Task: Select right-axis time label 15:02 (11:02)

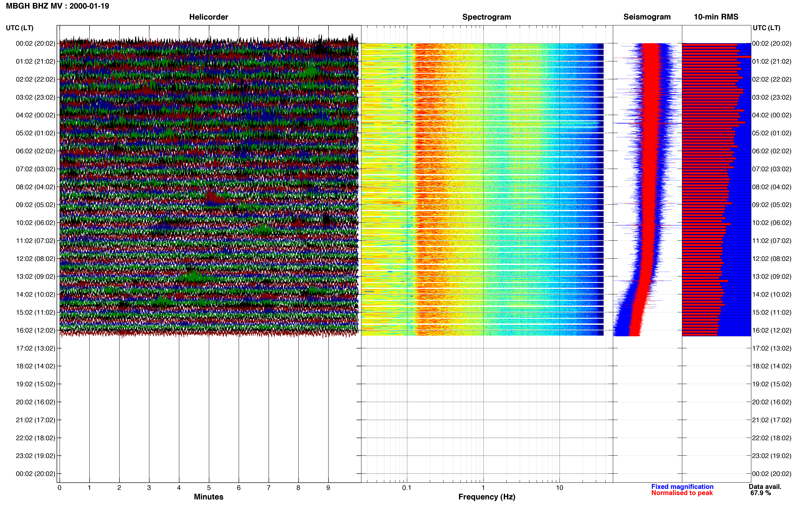Action: (x=772, y=313)
